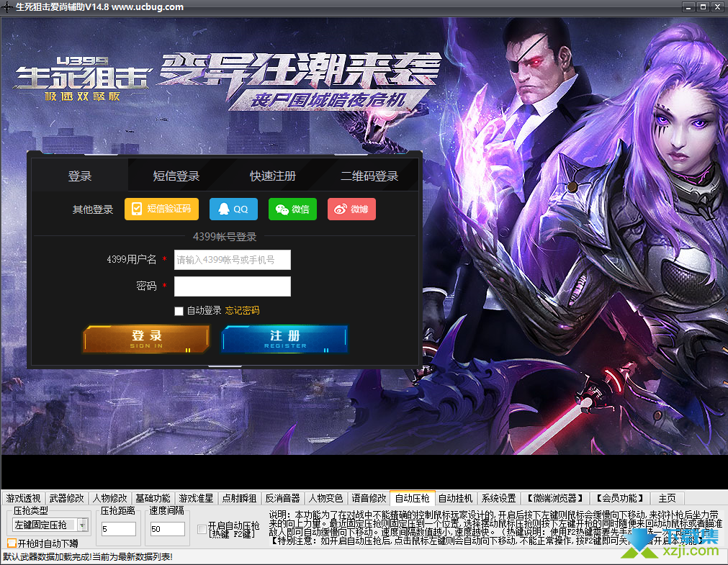The image size is (728, 565).
Task: Enable the 开启自动压枪 checkbox
Action: (x=202, y=529)
